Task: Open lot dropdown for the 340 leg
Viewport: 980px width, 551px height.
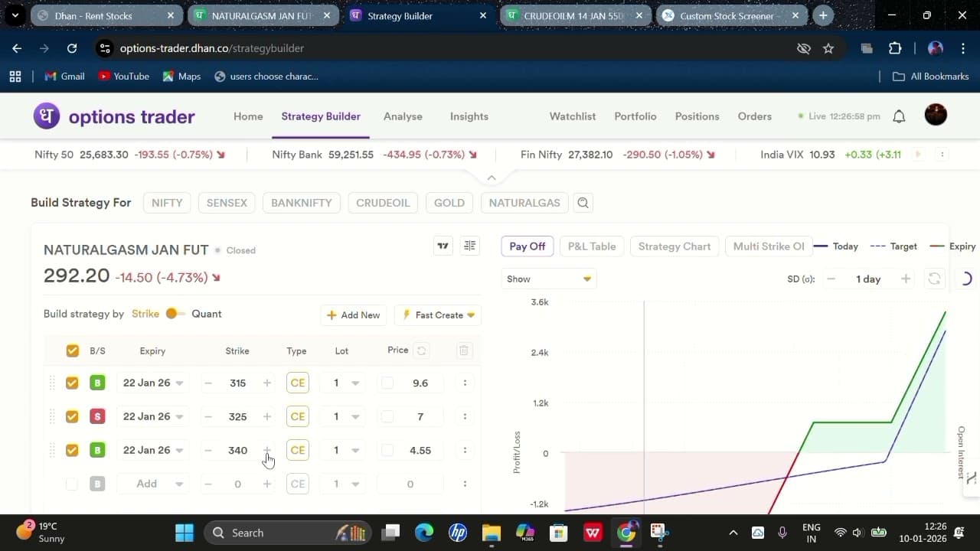Action: (345, 450)
